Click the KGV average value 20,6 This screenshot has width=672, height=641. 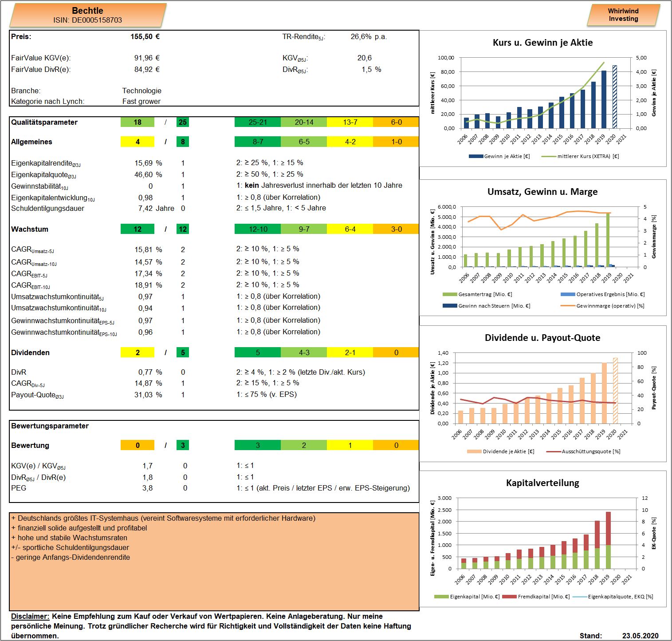(x=365, y=58)
